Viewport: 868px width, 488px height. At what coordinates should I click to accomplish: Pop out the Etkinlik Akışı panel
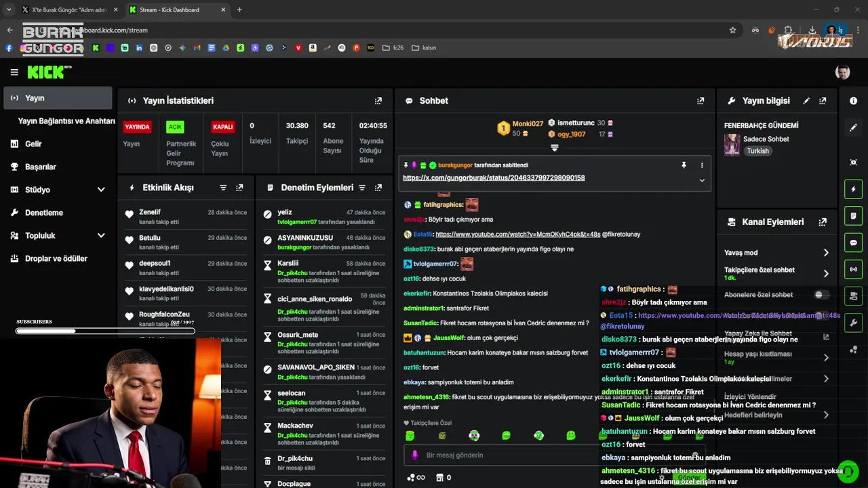(239, 188)
